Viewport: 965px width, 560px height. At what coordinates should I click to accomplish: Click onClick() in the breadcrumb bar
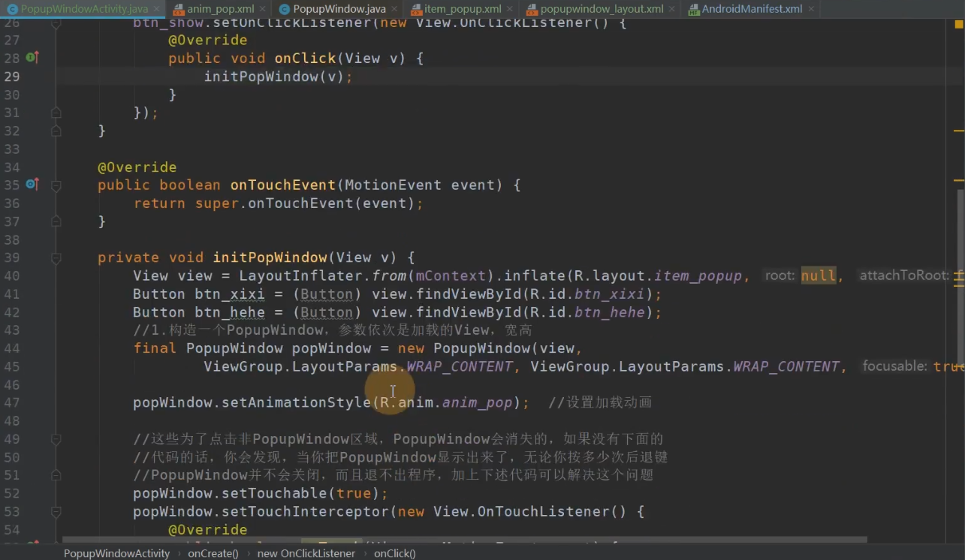pos(395,553)
